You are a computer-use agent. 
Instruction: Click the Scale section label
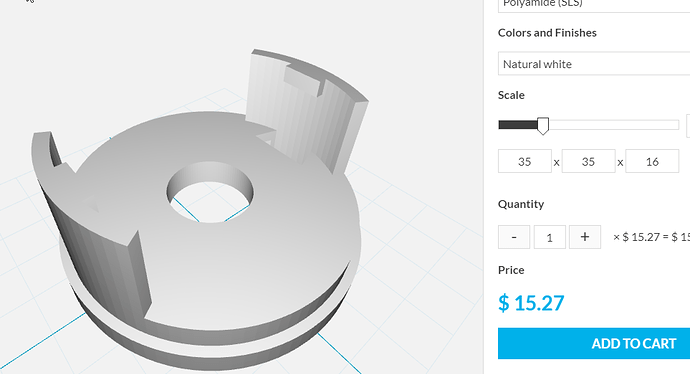pos(511,95)
